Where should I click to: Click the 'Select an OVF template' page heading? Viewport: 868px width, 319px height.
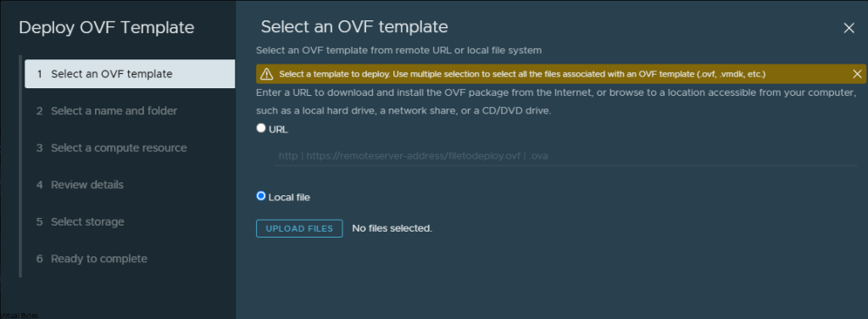point(354,26)
